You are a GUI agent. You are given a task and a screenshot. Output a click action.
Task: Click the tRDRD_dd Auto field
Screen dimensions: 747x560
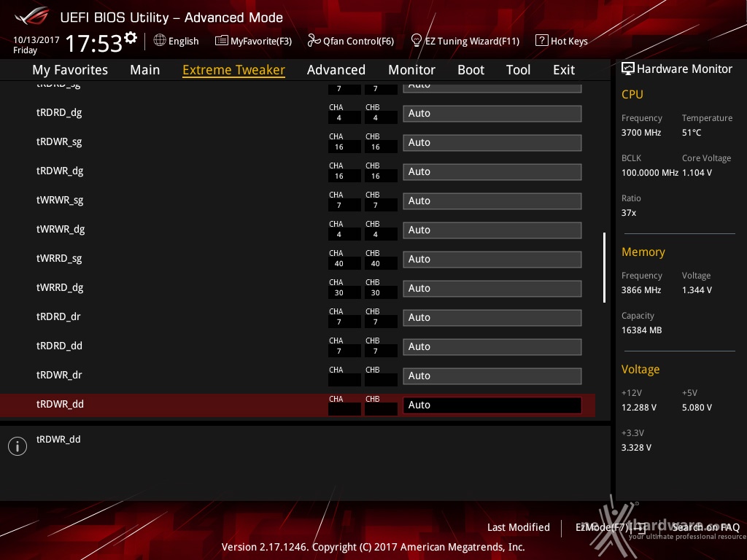492,346
